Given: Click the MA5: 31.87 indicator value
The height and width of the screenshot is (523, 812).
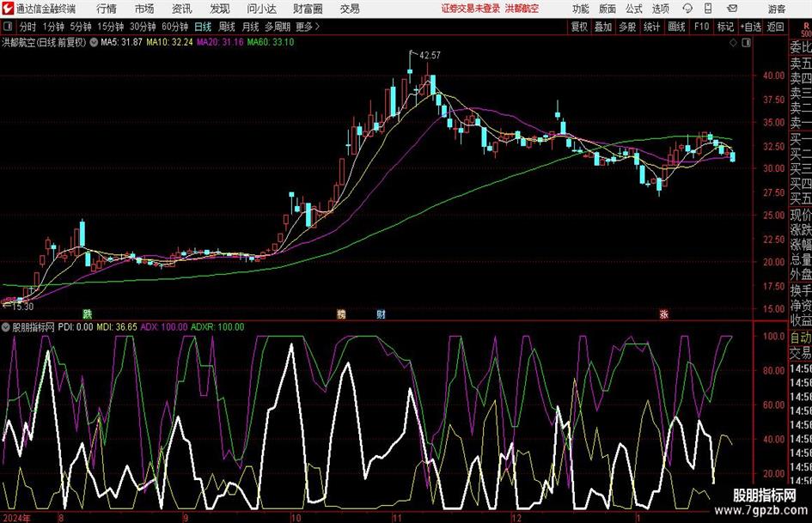Looking at the screenshot, I should coord(121,42).
